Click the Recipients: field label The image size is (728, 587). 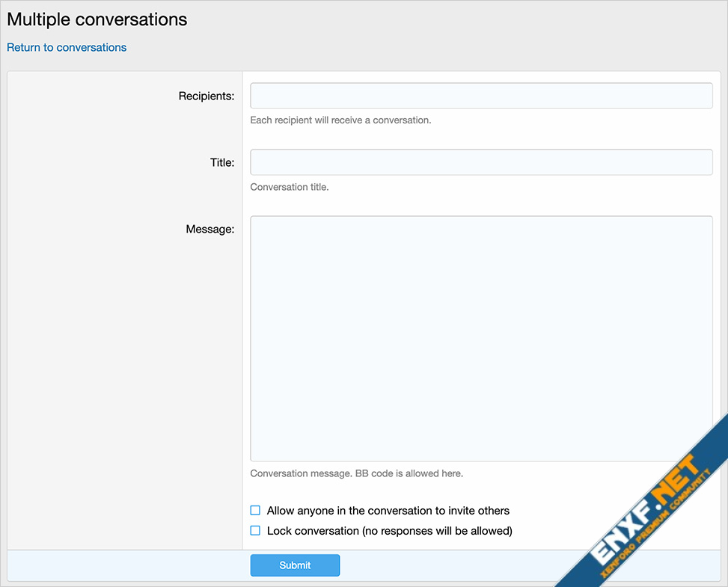point(206,96)
